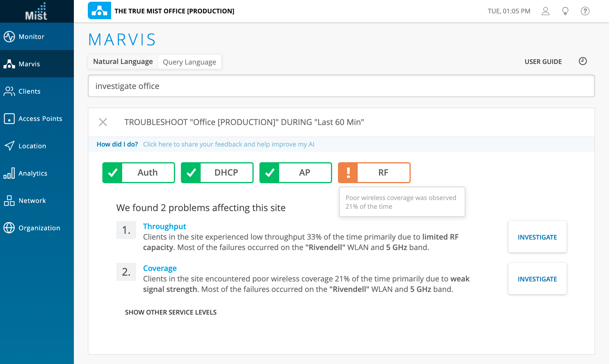Open help question mark icon

coord(585,11)
